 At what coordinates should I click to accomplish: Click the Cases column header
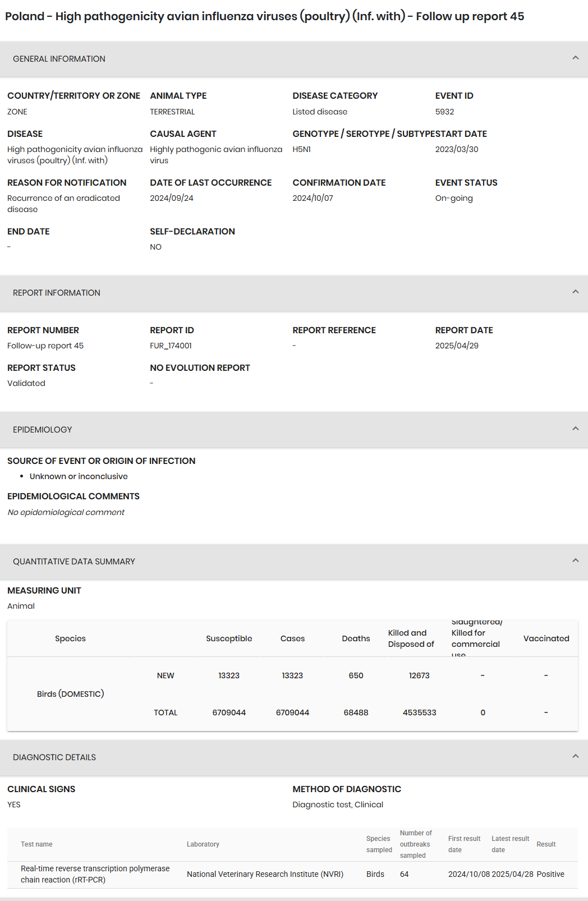[292, 638]
